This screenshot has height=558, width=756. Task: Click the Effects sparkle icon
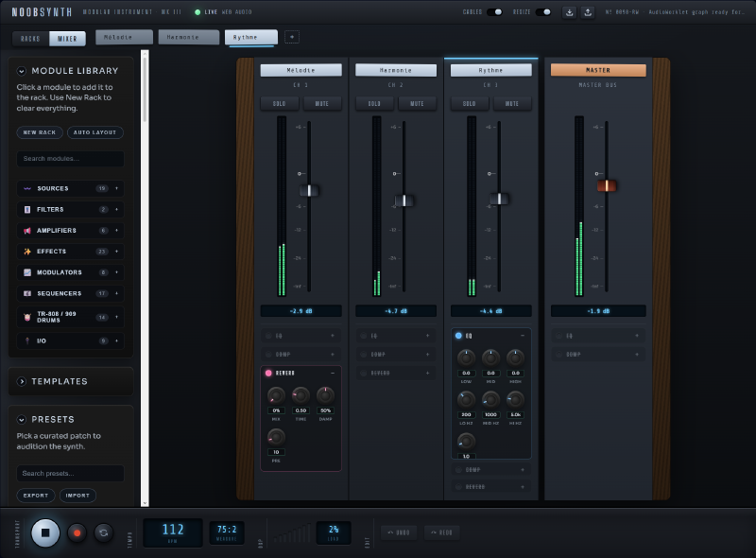[x=27, y=252]
